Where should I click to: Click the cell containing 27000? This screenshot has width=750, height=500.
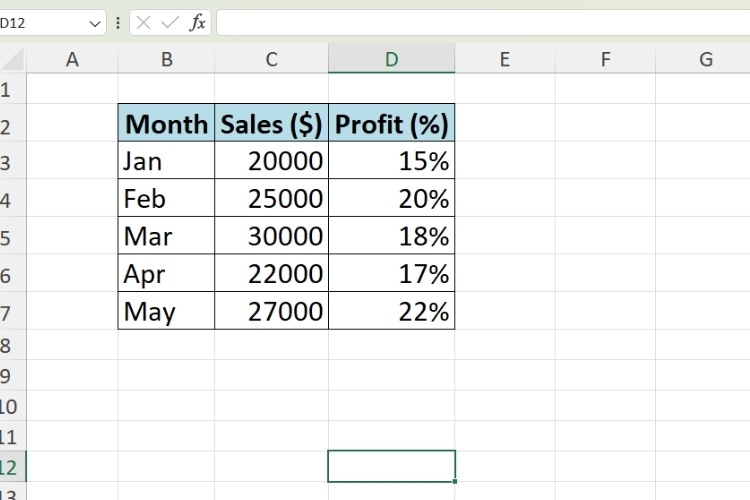coord(272,311)
